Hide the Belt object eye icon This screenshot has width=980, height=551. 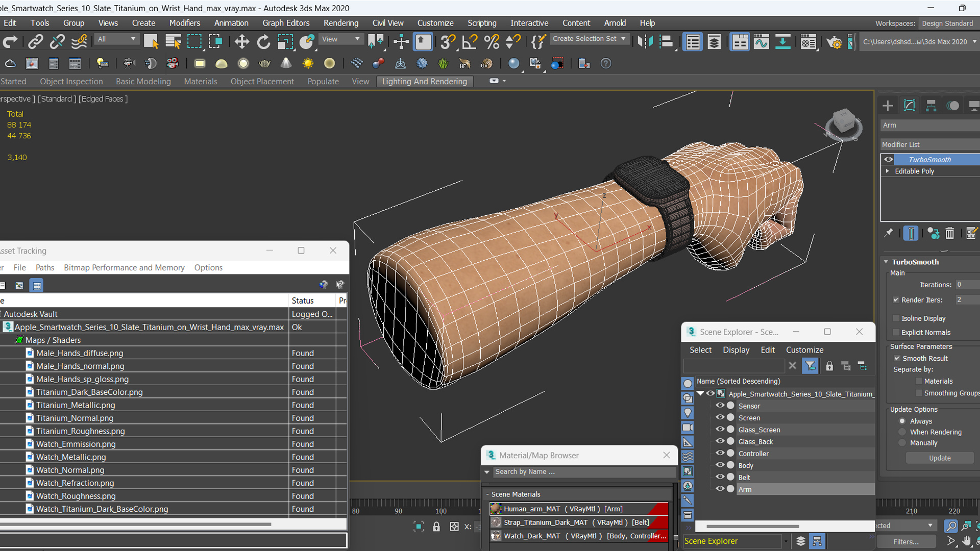tap(720, 477)
